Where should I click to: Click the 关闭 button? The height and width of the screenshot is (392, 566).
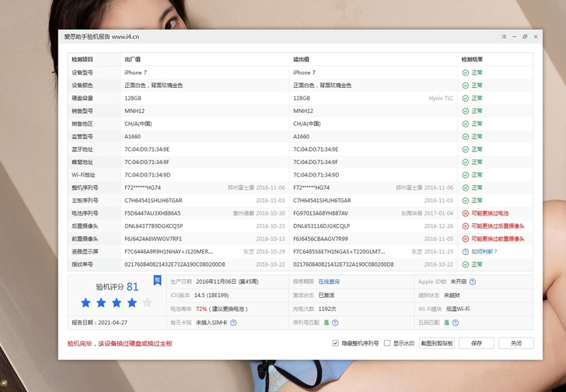[516, 343]
